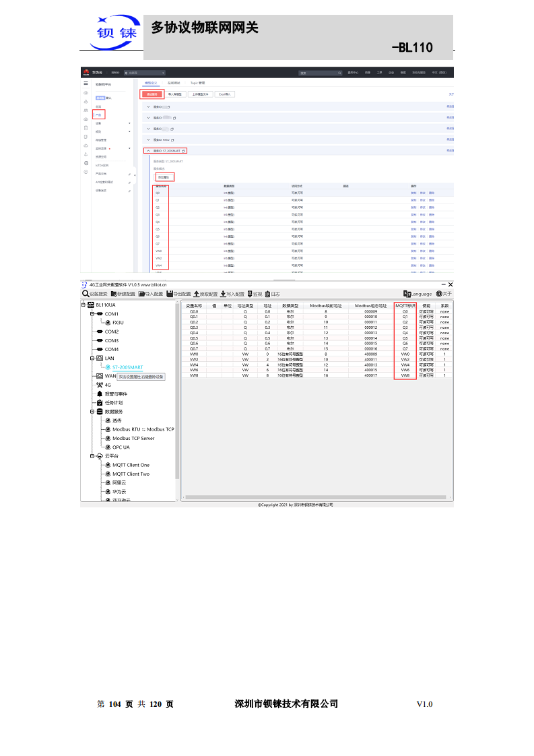Collapse the BL110UA root tree node
The height and width of the screenshot is (756, 534).
pyautogui.click(x=83, y=305)
